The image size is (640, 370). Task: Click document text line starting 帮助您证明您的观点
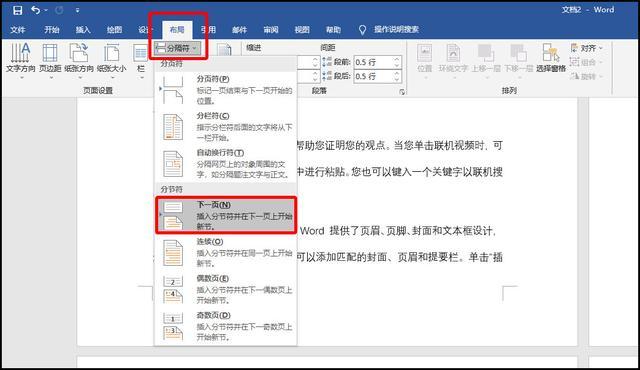click(x=400, y=146)
